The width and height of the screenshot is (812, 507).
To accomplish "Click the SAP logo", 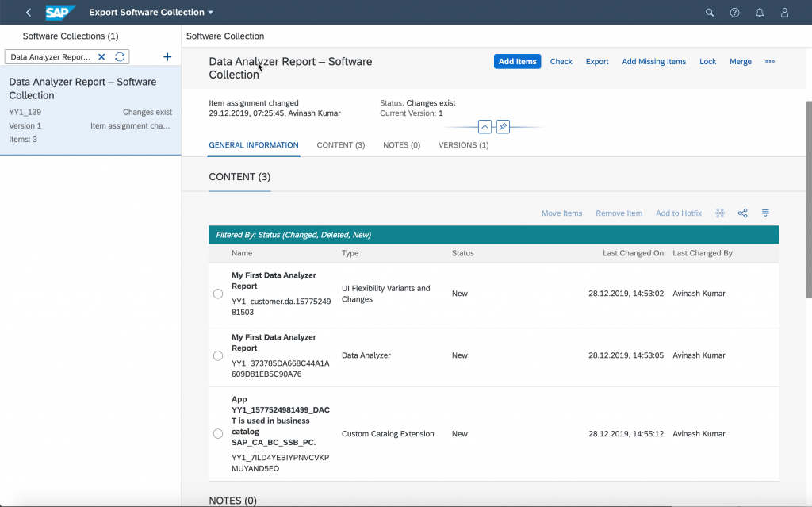I will (x=60, y=13).
